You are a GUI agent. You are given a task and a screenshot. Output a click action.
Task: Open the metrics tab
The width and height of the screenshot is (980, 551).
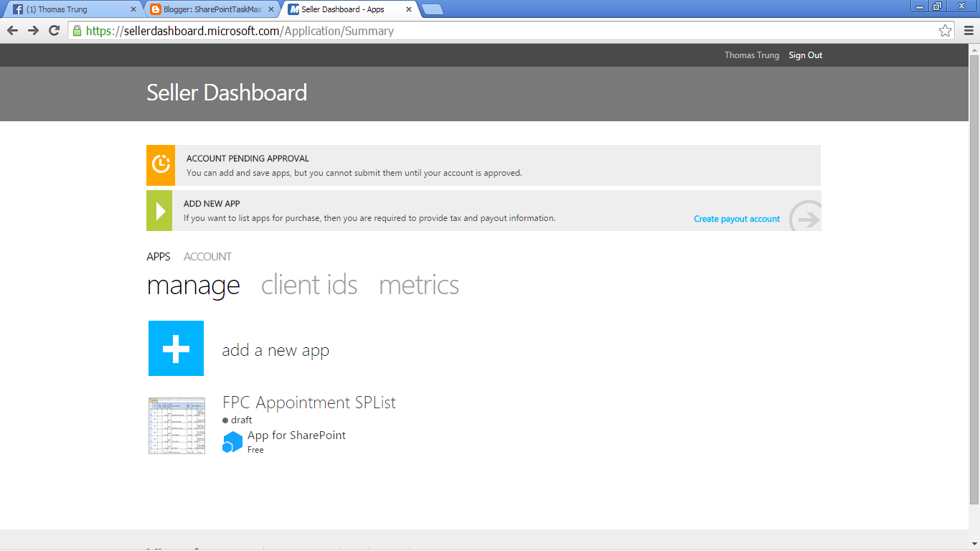pos(419,285)
